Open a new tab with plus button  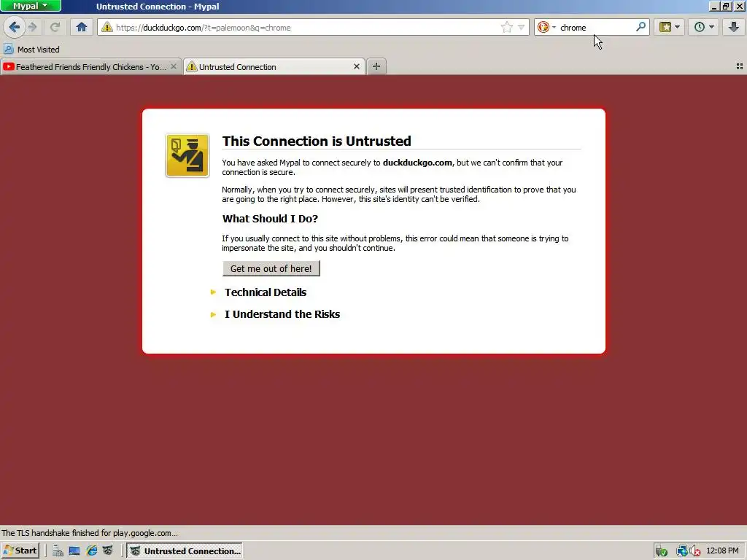tap(376, 66)
